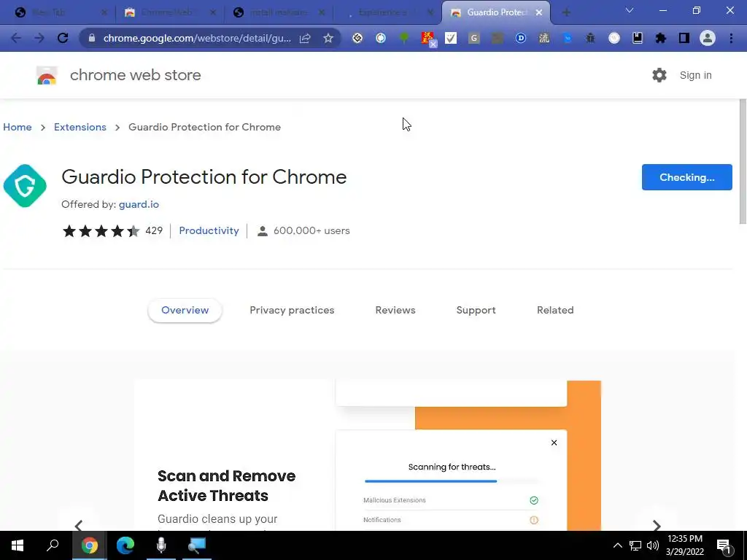Screen dimensions: 747x560
Task: Open the volume control in tray
Action: click(653, 545)
